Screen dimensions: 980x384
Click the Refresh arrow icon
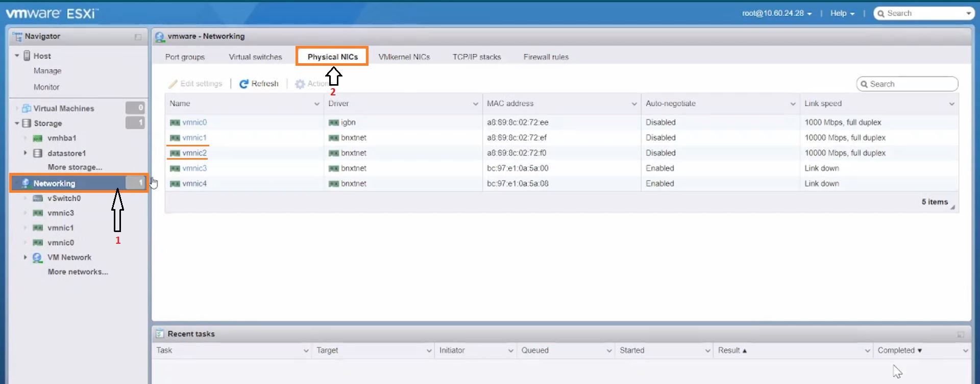tap(244, 84)
